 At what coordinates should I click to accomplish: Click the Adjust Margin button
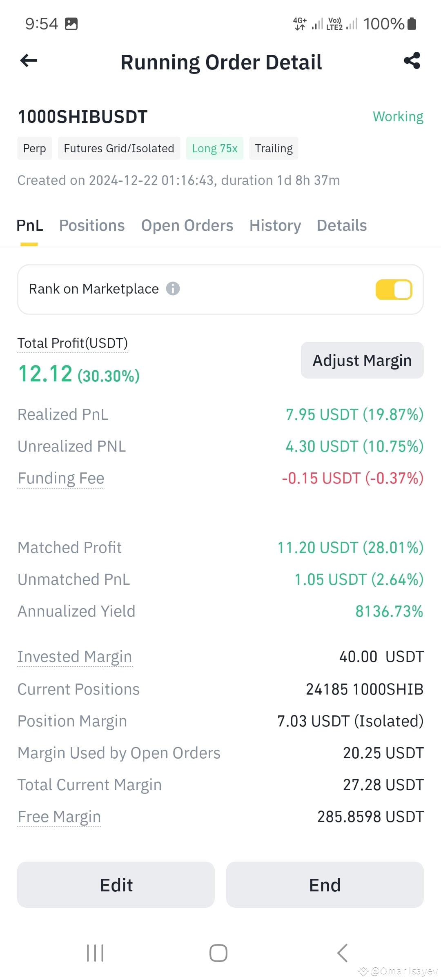(362, 360)
